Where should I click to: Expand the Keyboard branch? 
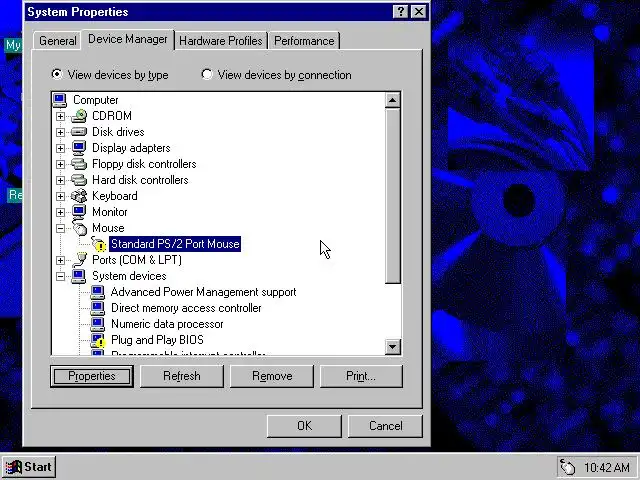[60, 196]
